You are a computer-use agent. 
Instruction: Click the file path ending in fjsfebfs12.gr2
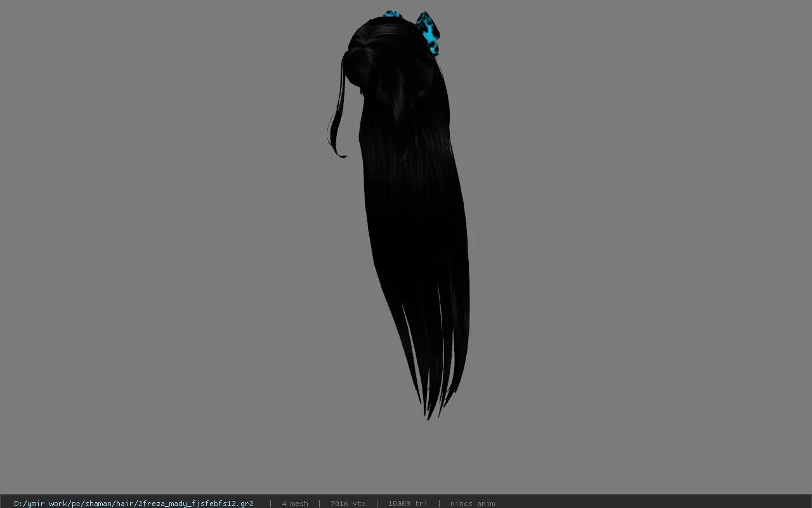tap(134, 504)
